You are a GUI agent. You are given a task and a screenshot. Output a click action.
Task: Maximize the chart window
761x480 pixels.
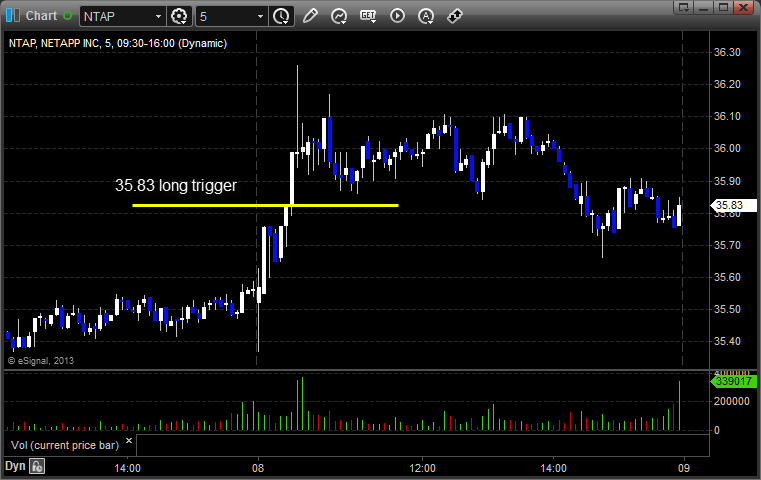723,7
